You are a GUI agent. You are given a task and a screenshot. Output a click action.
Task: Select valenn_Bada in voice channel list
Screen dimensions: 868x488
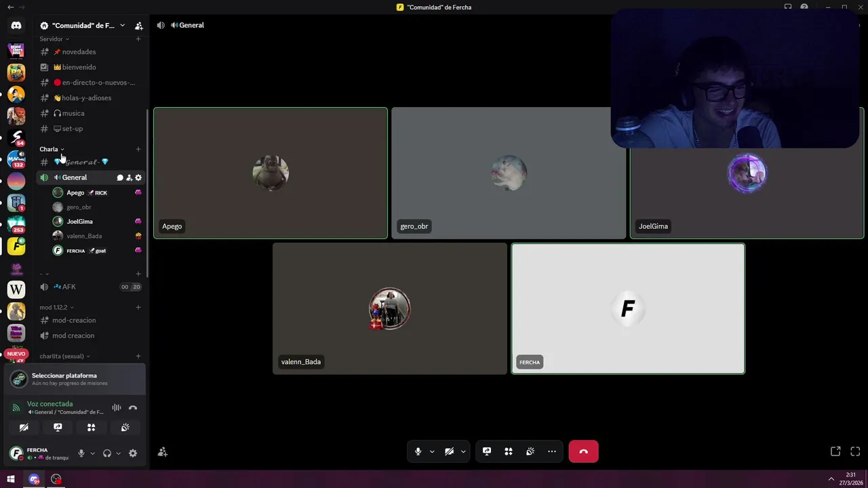point(96,236)
